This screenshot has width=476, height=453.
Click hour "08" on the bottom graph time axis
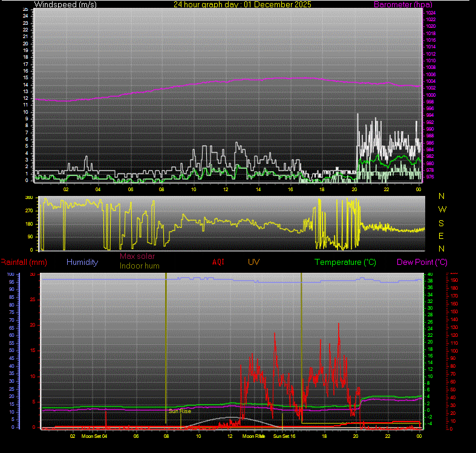pos(166,436)
